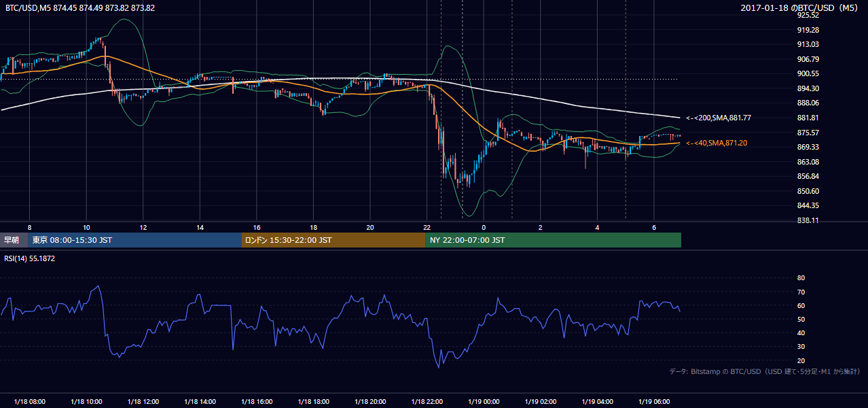Click the 1/18 16:00 time label

[x=257, y=402]
